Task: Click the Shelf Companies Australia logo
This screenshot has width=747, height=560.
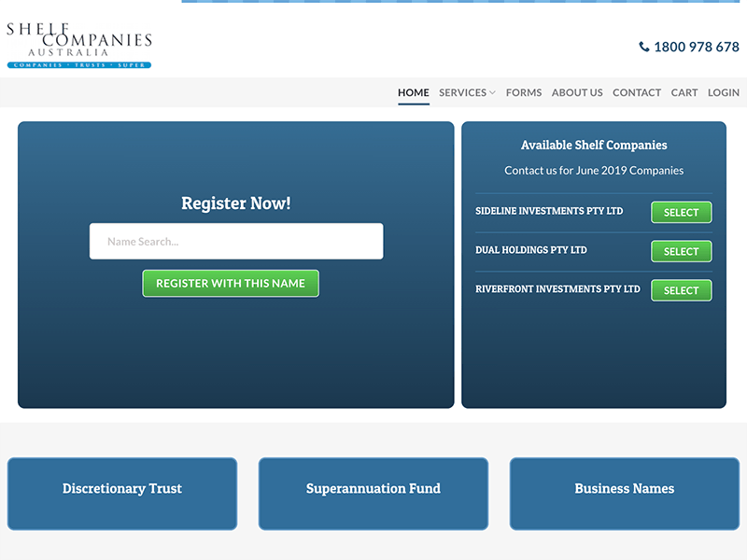Action: [x=79, y=46]
